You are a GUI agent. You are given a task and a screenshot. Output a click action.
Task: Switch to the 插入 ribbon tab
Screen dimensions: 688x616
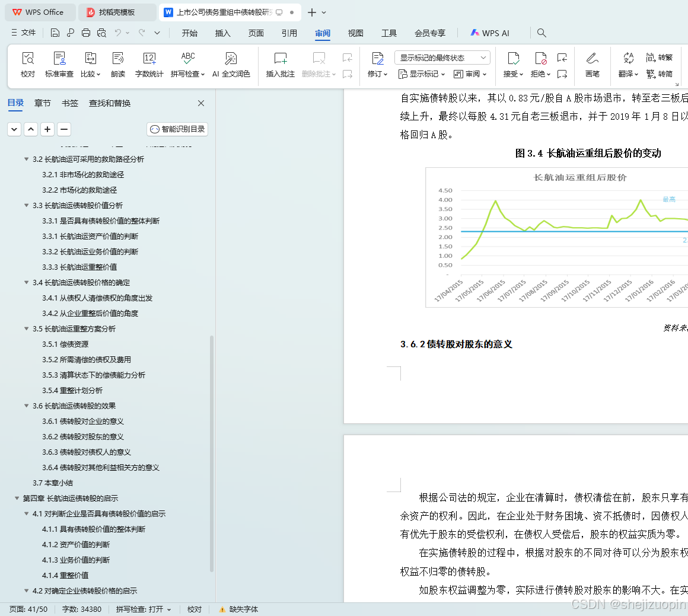point(222,33)
